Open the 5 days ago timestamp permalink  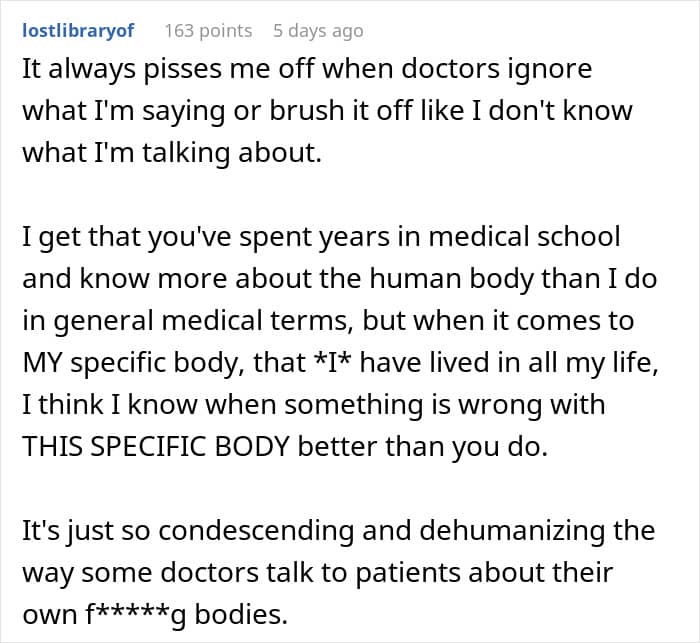point(318,31)
